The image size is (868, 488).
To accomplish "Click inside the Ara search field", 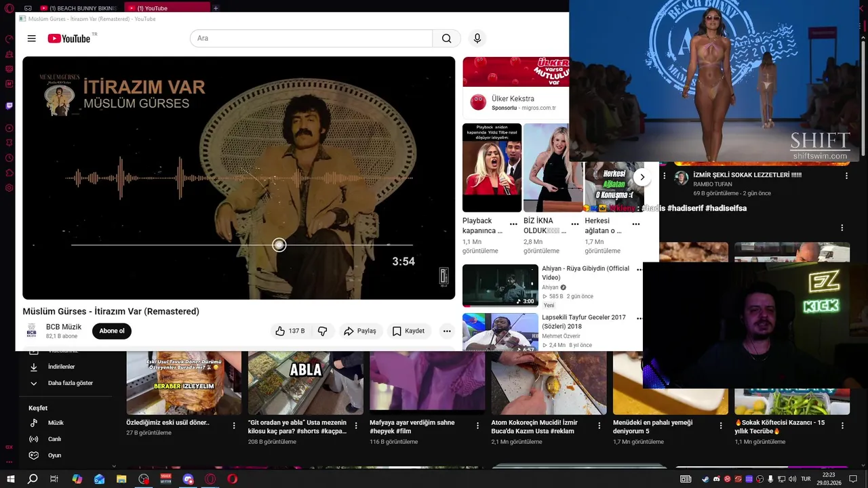I will [x=311, y=39].
